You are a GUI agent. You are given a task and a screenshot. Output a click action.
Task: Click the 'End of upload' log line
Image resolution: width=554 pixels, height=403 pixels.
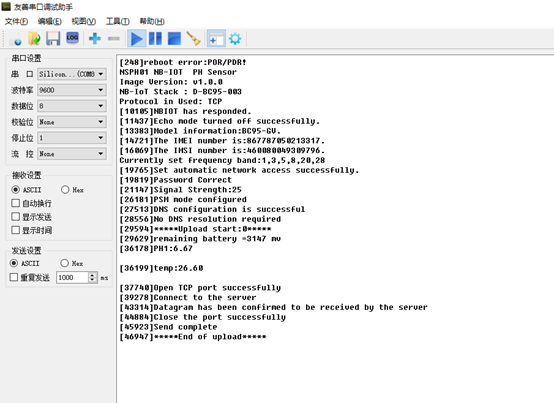[193, 337]
